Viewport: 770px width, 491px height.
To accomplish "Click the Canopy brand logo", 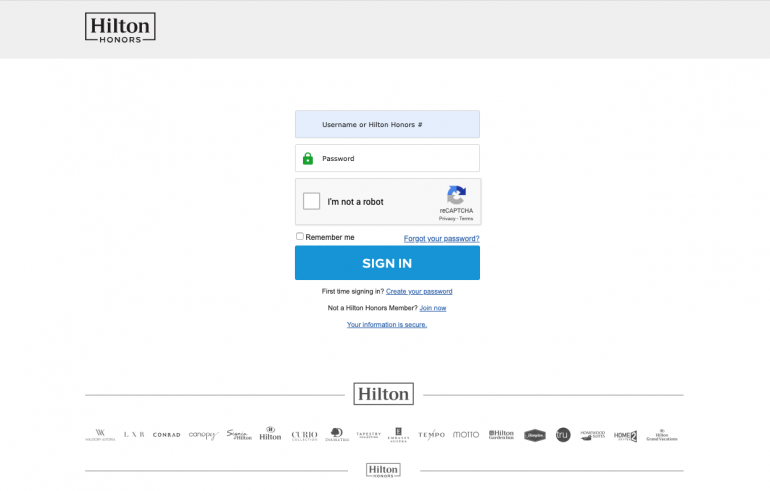I will pos(203,435).
